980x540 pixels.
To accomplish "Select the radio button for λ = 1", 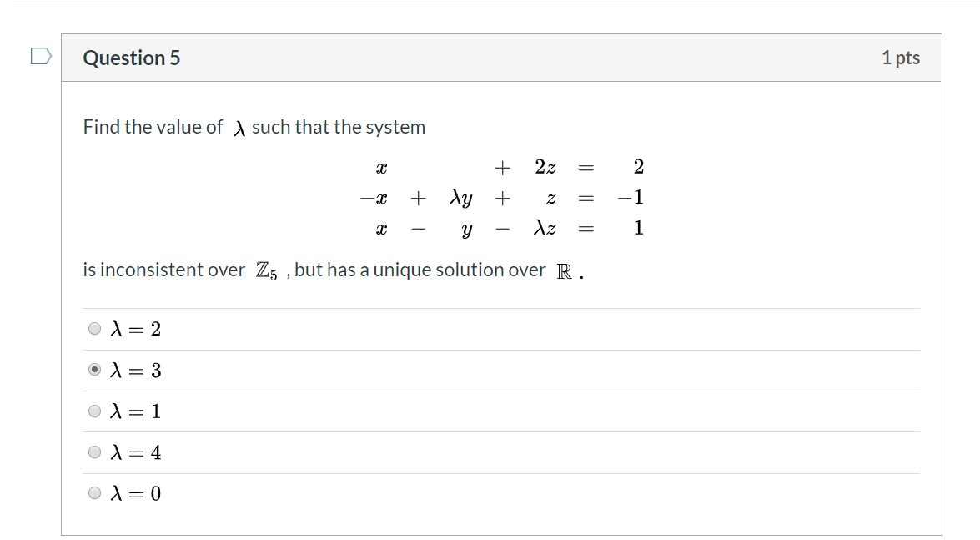I will (93, 411).
